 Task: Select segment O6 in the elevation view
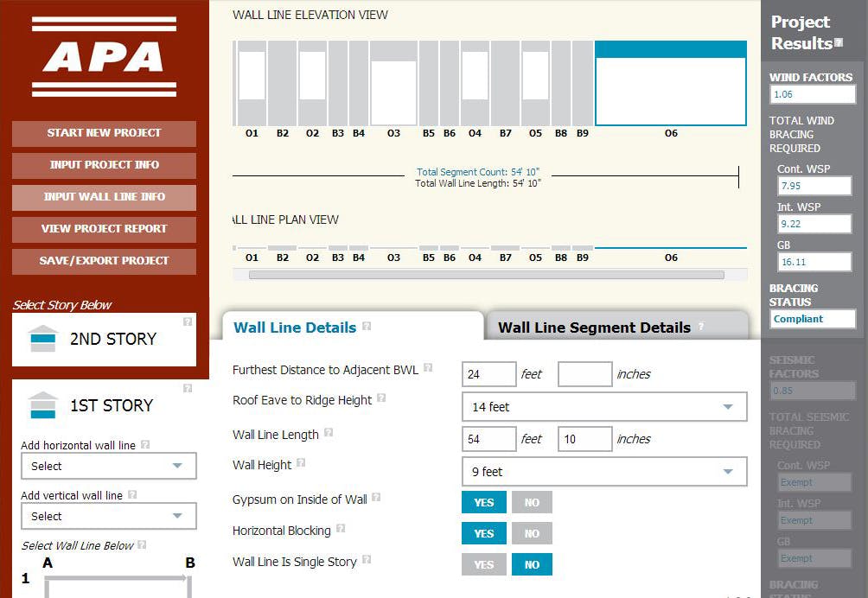pos(670,82)
